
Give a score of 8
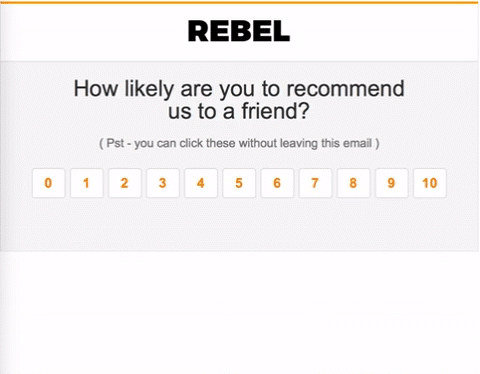click(353, 183)
